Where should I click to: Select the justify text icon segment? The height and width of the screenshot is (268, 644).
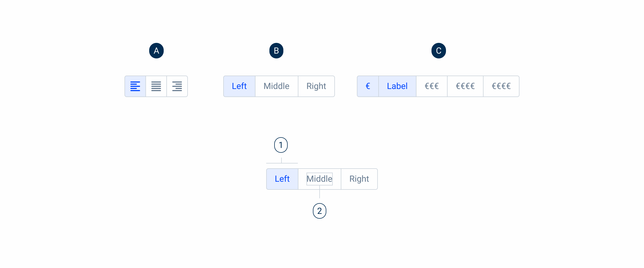point(156,86)
